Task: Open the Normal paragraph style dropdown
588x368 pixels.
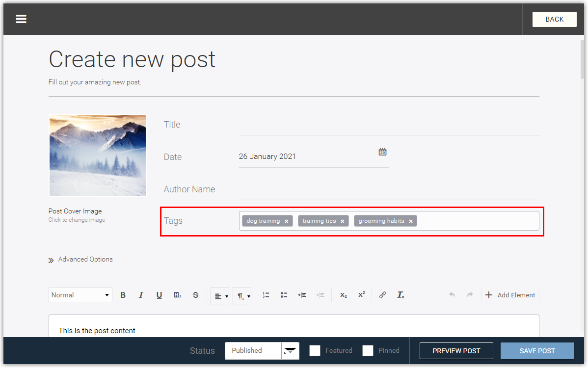Action: pos(80,294)
